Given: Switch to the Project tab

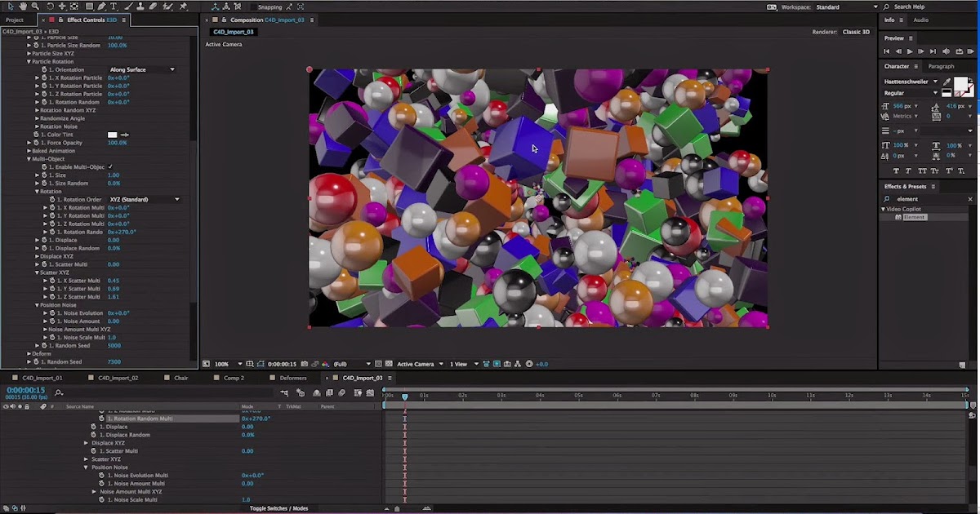Looking at the screenshot, I should coord(15,20).
